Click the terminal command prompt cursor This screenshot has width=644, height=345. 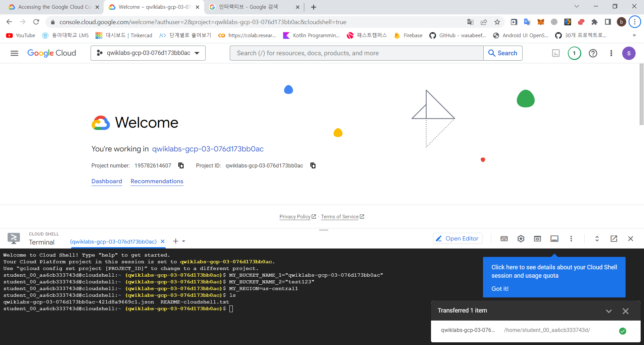click(231, 308)
